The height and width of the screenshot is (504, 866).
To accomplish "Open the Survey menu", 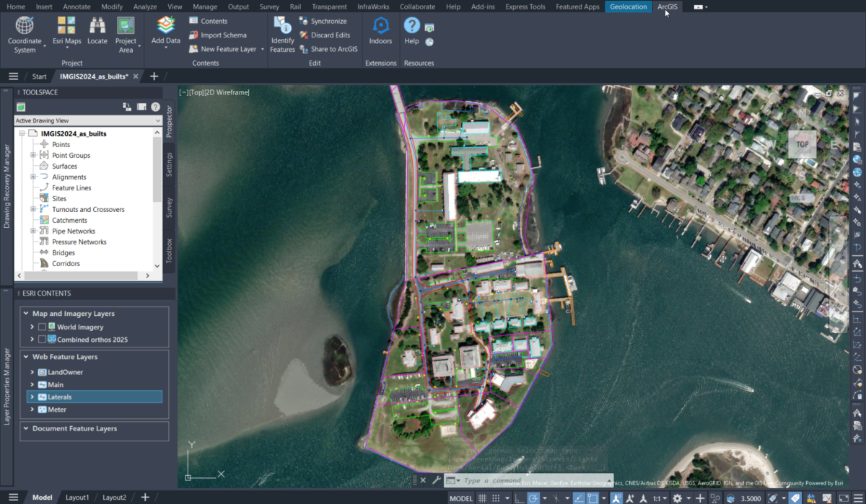I will (x=268, y=6).
